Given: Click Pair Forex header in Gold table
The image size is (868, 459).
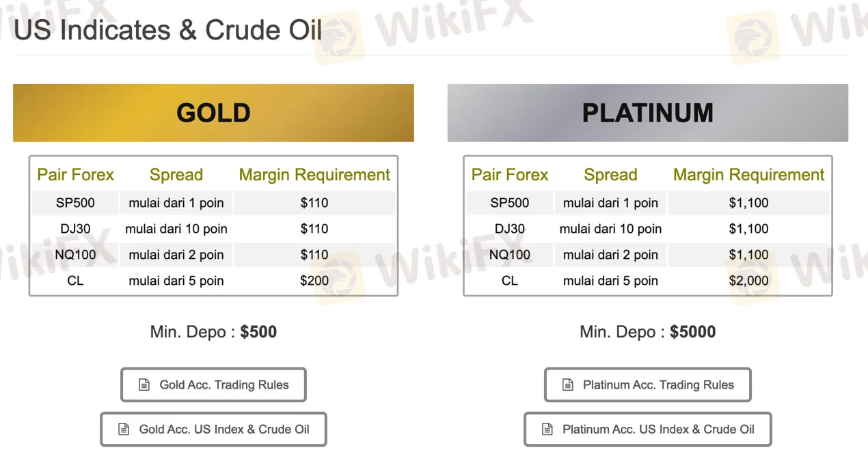Looking at the screenshot, I should (76, 175).
